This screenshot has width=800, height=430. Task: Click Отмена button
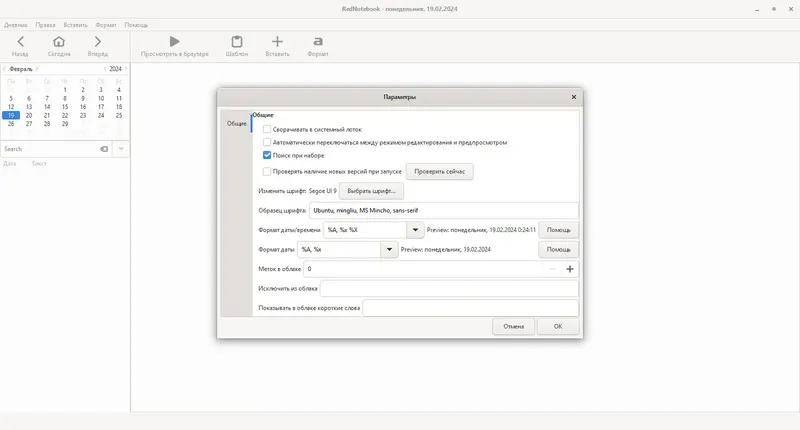point(513,326)
